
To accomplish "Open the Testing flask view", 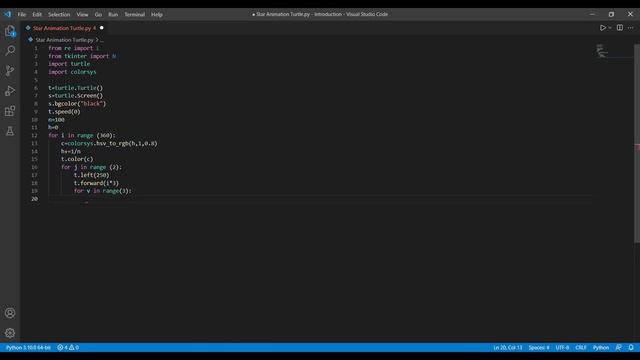I will [10, 131].
